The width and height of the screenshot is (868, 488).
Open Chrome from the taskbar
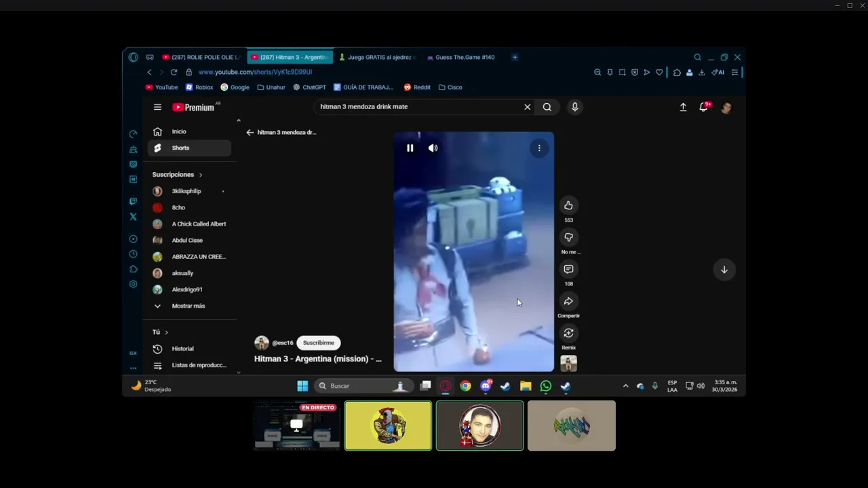click(x=465, y=386)
